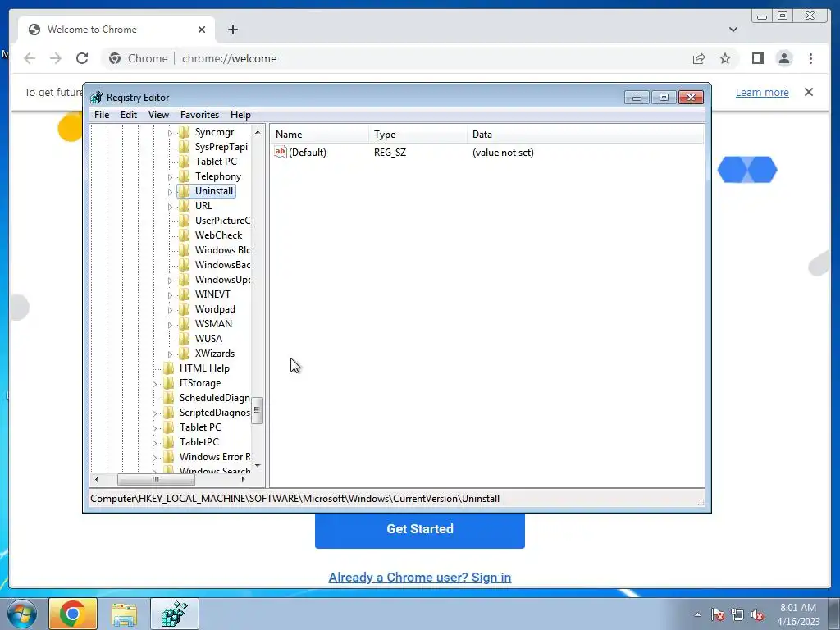Select the WindowsBackup key
The width and height of the screenshot is (840, 630).
coord(222,265)
